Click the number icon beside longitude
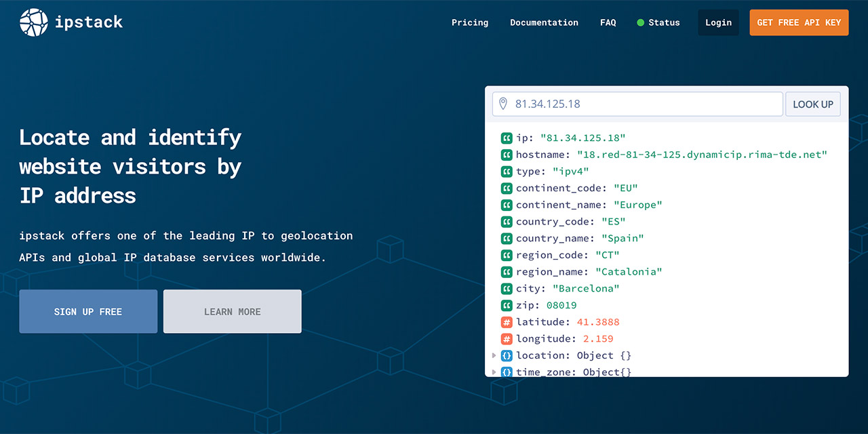The height and width of the screenshot is (434, 868). (x=507, y=338)
